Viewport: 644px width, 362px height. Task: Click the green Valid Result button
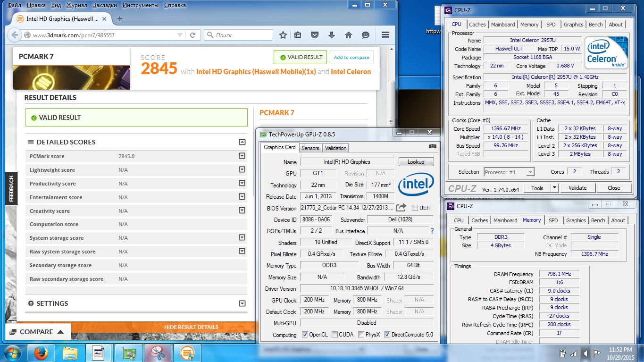point(301,57)
